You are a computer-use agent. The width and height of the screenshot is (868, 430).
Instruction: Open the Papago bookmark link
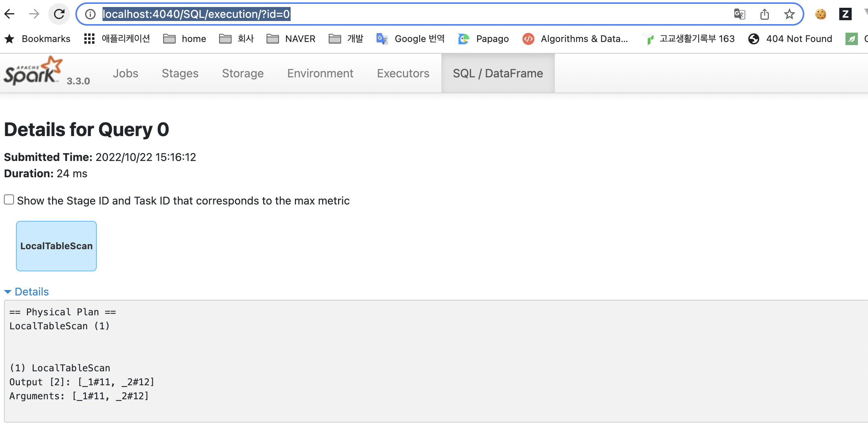[x=483, y=38]
